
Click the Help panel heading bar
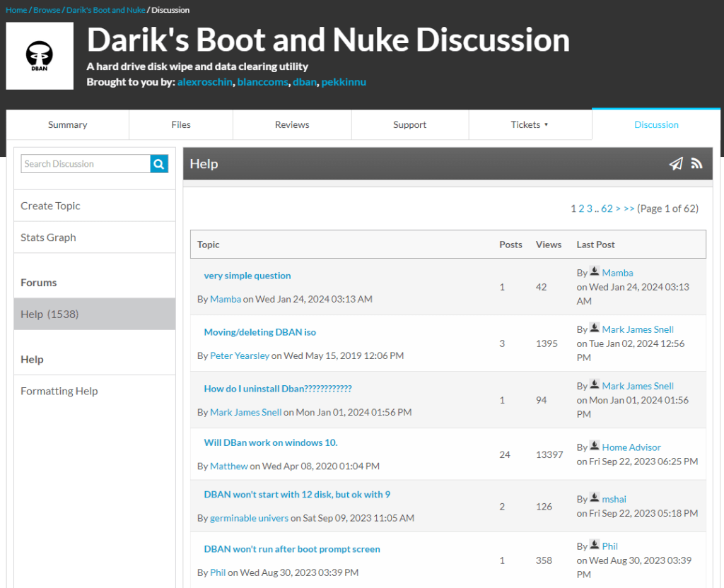point(448,164)
